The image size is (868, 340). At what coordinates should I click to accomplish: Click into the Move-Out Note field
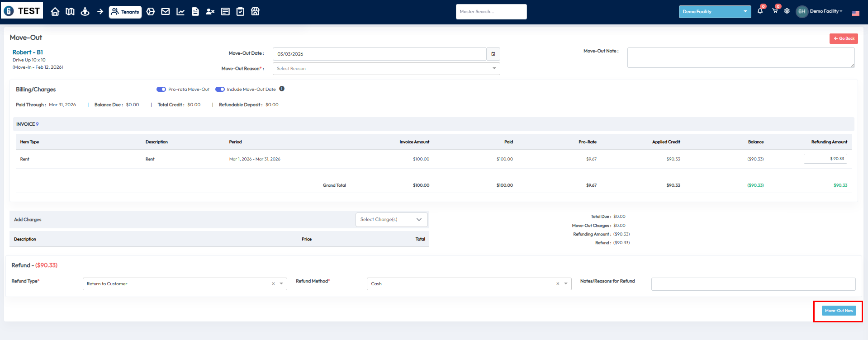[740, 58]
